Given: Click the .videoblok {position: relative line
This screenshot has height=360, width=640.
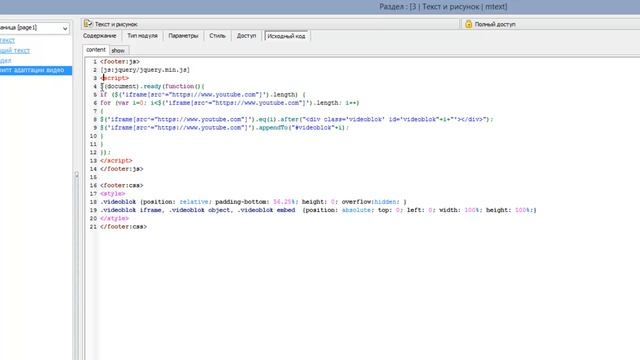Looking at the screenshot, I should 253,202.
